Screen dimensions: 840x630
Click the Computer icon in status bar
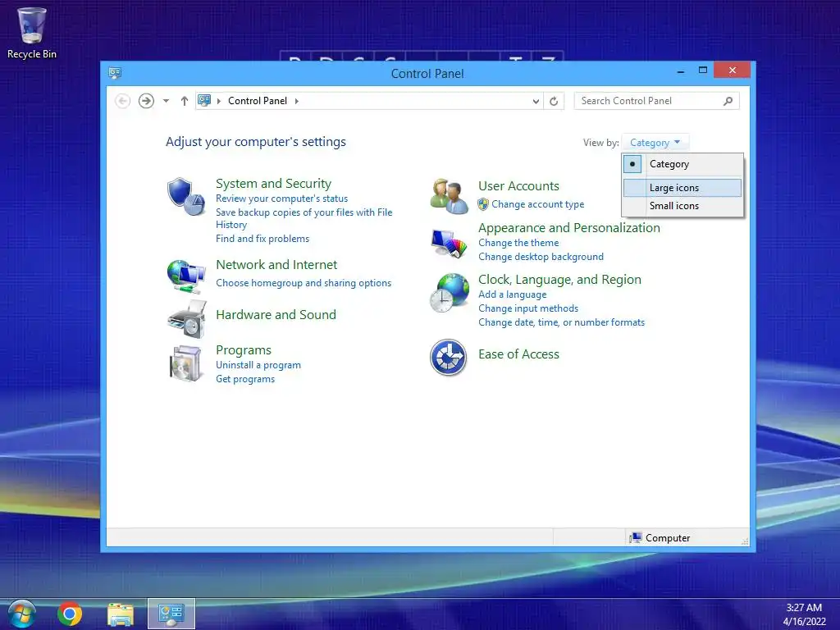(x=636, y=538)
